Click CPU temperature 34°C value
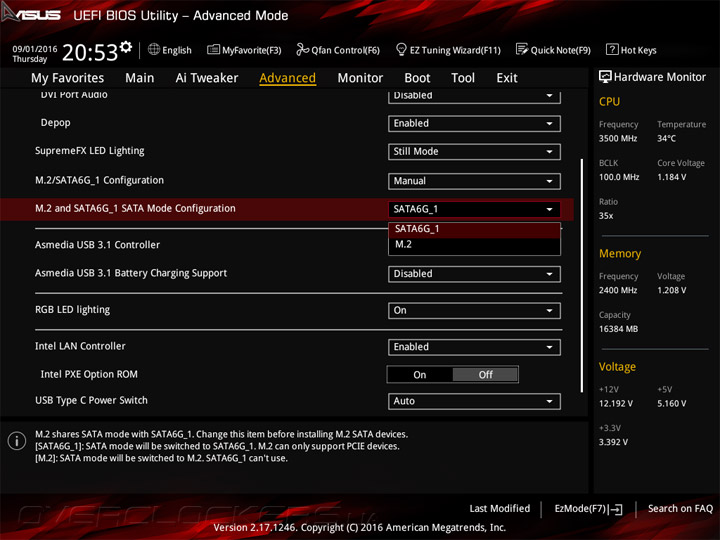The width and height of the screenshot is (720, 540). point(666,139)
